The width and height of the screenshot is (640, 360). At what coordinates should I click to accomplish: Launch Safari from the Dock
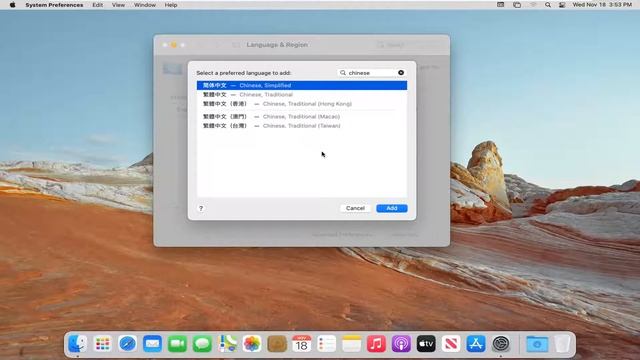tap(127, 344)
